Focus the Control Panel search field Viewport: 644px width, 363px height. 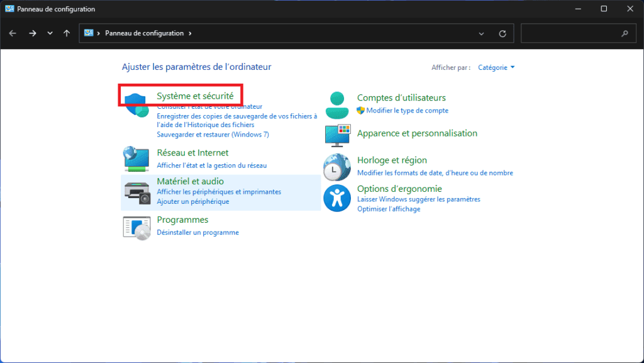(579, 34)
